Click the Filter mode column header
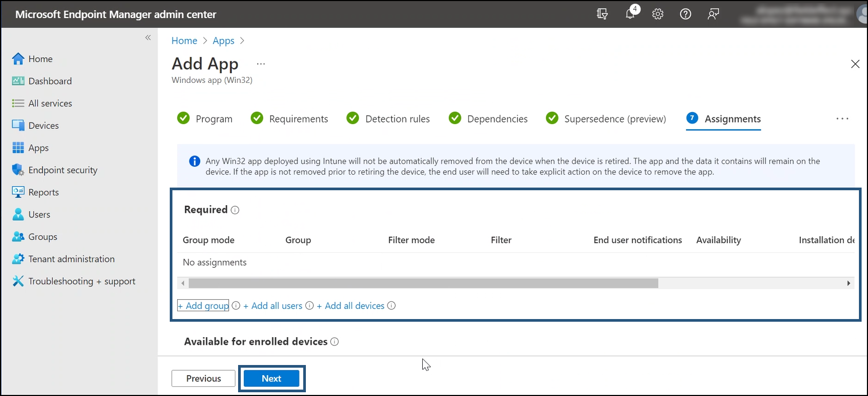Viewport: 868px width, 396px height. click(411, 240)
